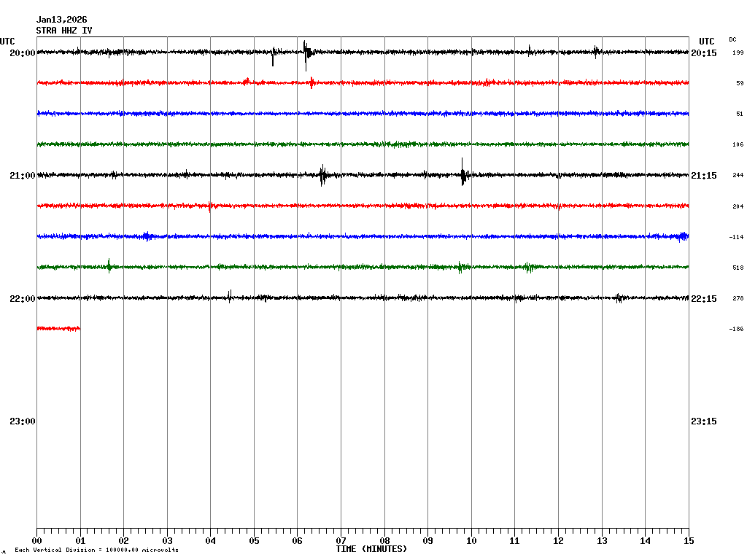
Task: Click the Jan13,2026 date label
Action: coord(61,20)
